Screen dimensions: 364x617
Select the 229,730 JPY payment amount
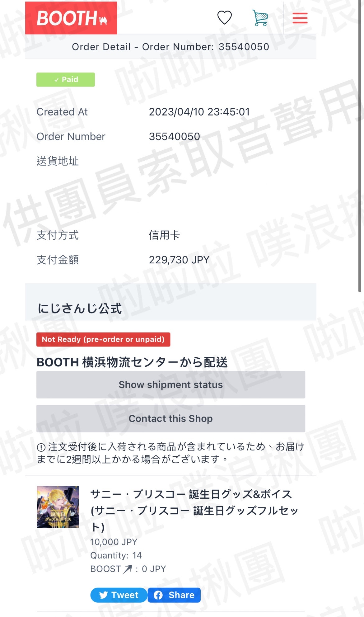tap(179, 260)
